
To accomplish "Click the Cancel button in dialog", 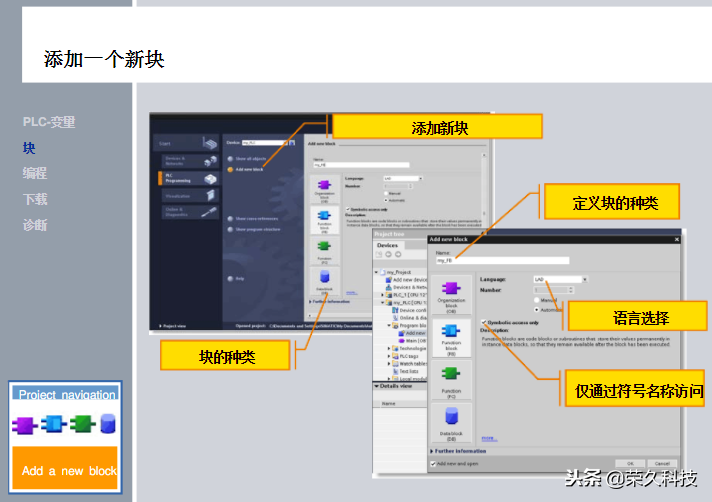I will [662, 463].
